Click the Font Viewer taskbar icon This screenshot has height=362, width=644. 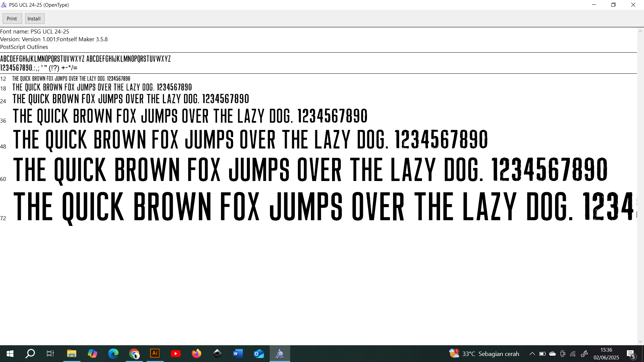click(x=280, y=354)
